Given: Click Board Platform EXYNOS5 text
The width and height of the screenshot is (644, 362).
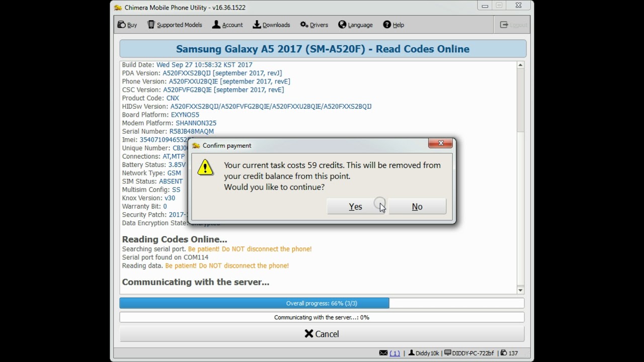Looking at the screenshot, I should 160,115.
